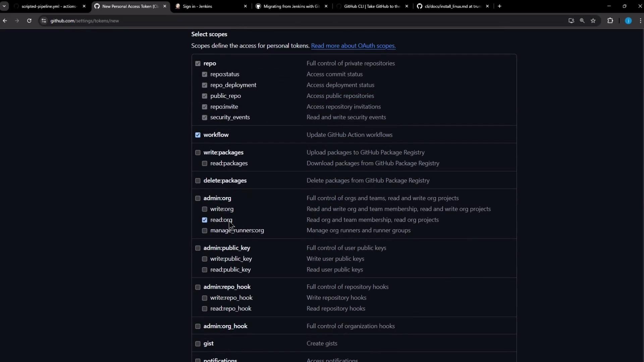Open the browser profile avatar
Viewport: 644px width, 362px height.
coord(628,21)
